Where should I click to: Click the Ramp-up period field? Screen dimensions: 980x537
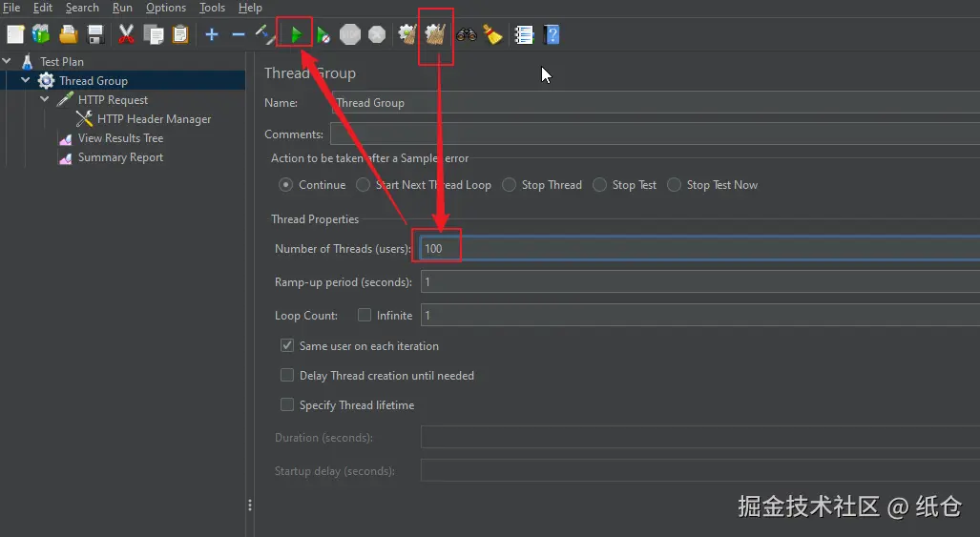point(700,281)
